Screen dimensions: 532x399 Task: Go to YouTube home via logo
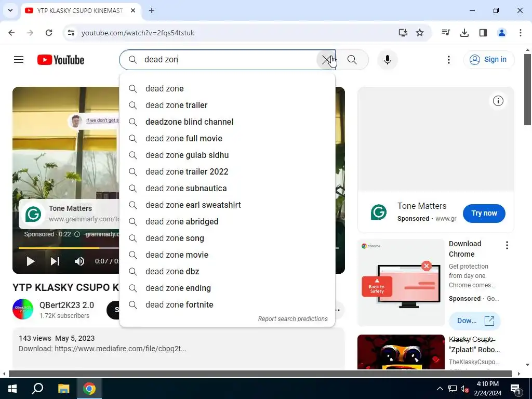click(x=61, y=60)
